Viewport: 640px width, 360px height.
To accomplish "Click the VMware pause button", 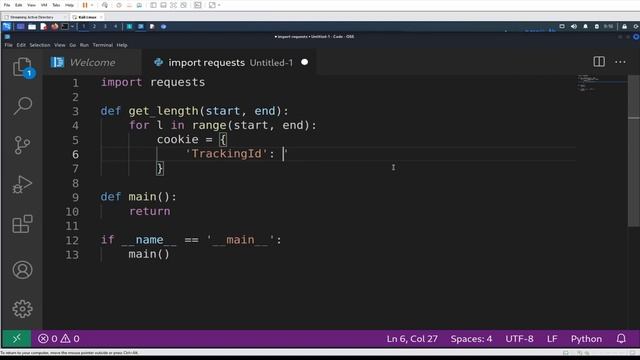I will (85, 5).
